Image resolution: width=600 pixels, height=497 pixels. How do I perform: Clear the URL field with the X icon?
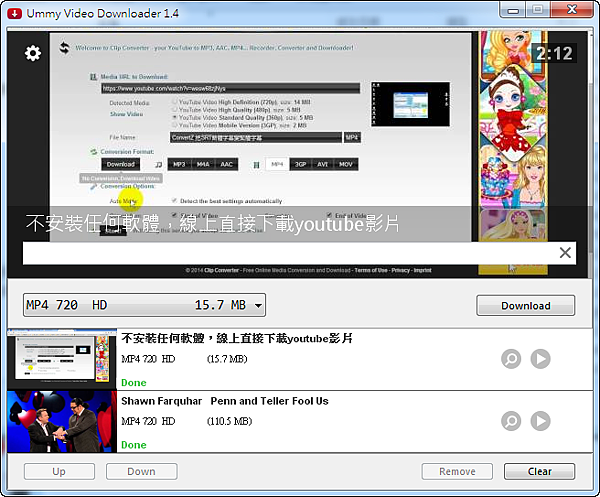pyautogui.click(x=565, y=253)
